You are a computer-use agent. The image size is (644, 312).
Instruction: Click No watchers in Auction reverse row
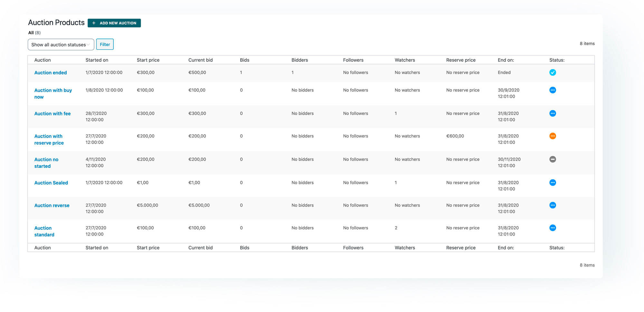[407, 205]
